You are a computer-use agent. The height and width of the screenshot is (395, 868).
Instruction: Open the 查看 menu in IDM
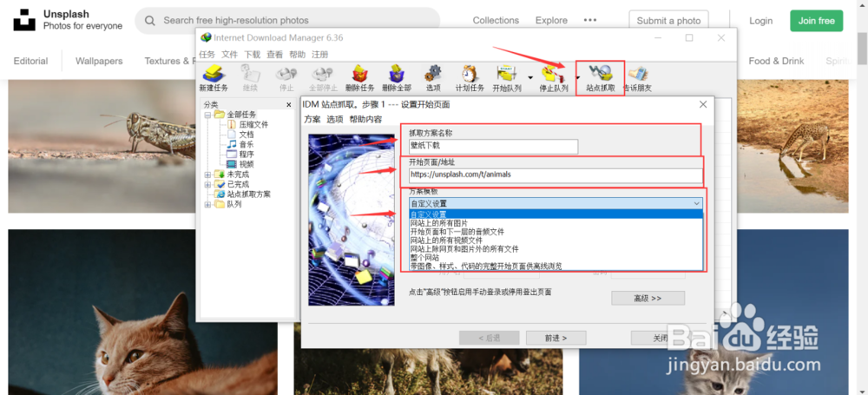274,55
